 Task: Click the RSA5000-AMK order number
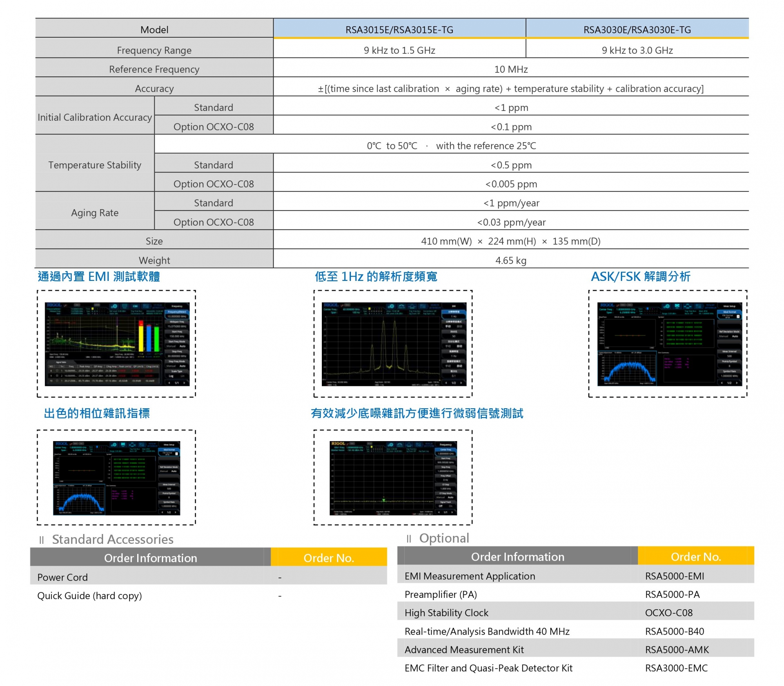(x=677, y=650)
